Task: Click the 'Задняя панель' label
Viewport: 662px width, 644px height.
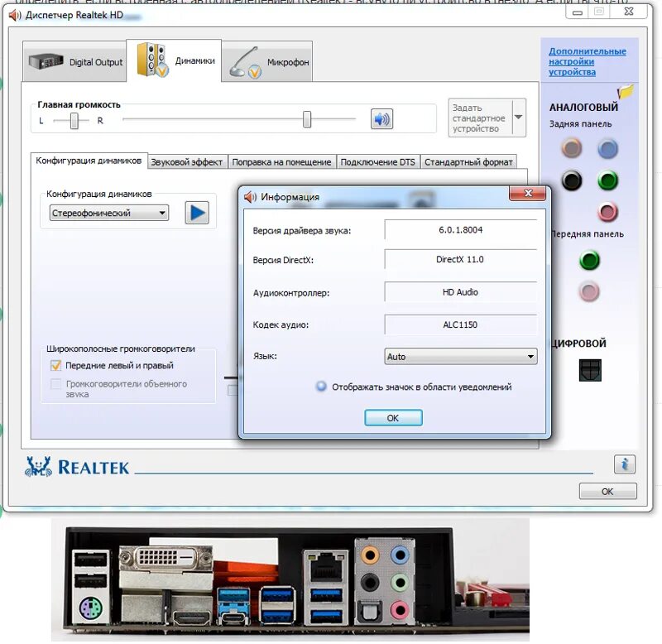Action: 580,123
